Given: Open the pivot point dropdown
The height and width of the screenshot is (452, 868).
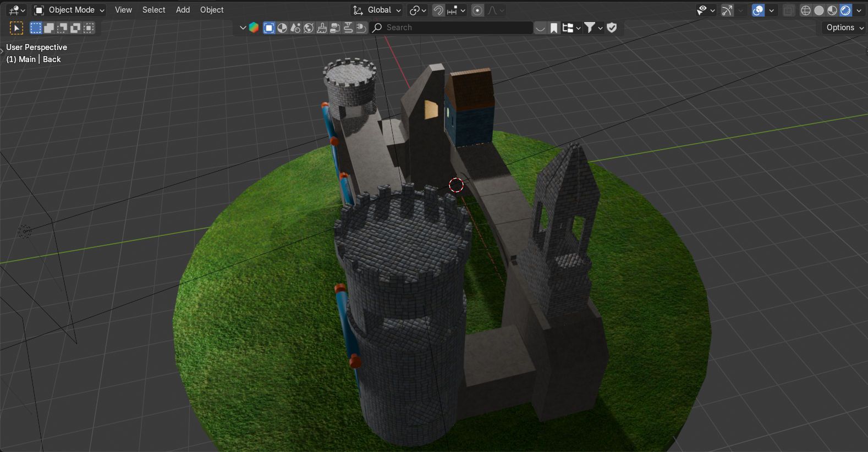Looking at the screenshot, I should click(x=418, y=10).
